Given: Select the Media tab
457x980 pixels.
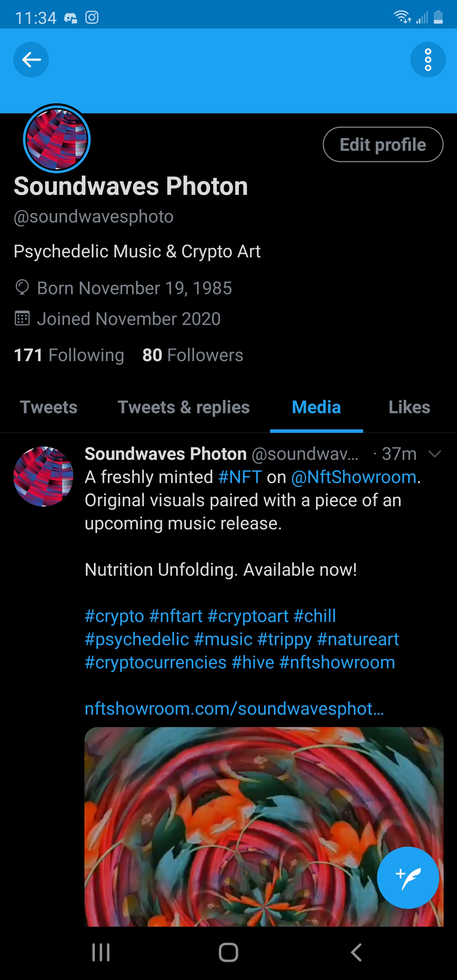Looking at the screenshot, I should point(316,407).
